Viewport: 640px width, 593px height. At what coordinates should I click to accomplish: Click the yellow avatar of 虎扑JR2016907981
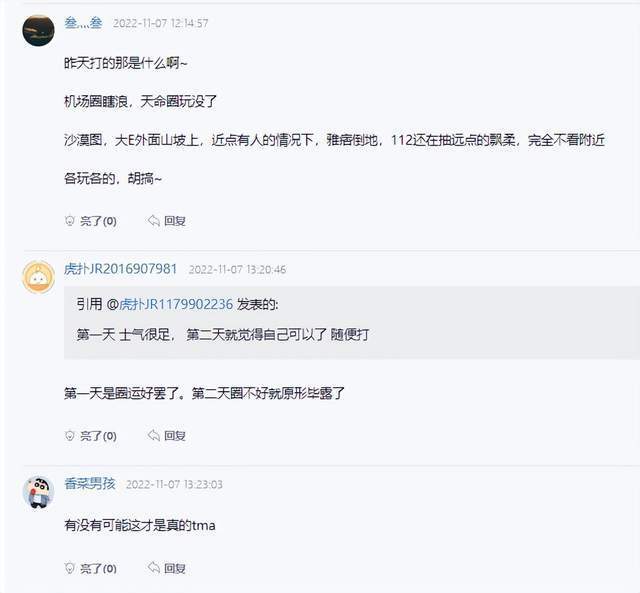point(38,275)
